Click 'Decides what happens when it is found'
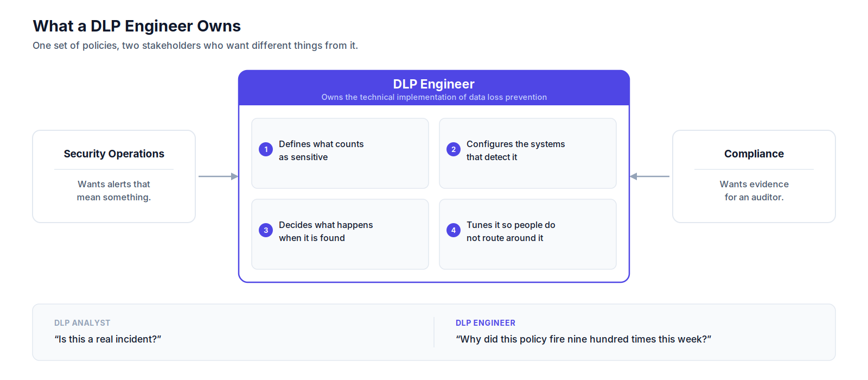Image resolution: width=868 pixels, height=380 pixels. click(340, 234)
